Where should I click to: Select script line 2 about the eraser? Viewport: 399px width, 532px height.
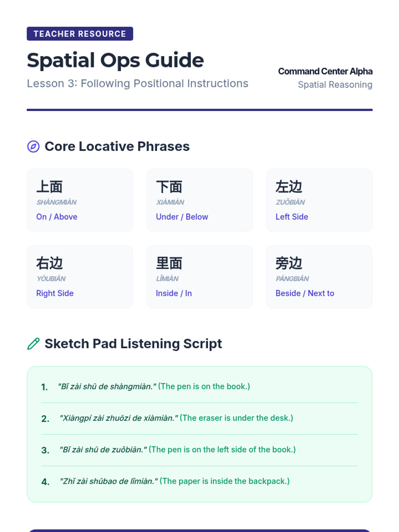pyautogui.click(x=176, y=418)
